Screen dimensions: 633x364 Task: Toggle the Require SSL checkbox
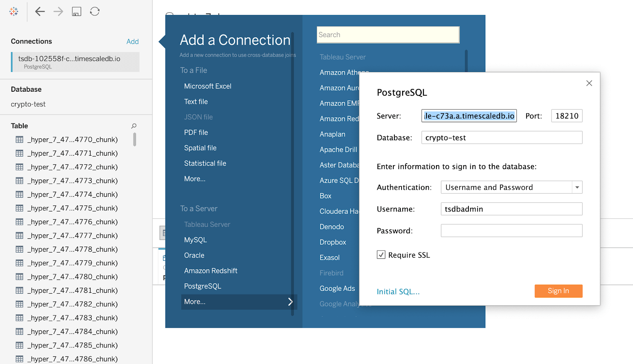[381, 255]
